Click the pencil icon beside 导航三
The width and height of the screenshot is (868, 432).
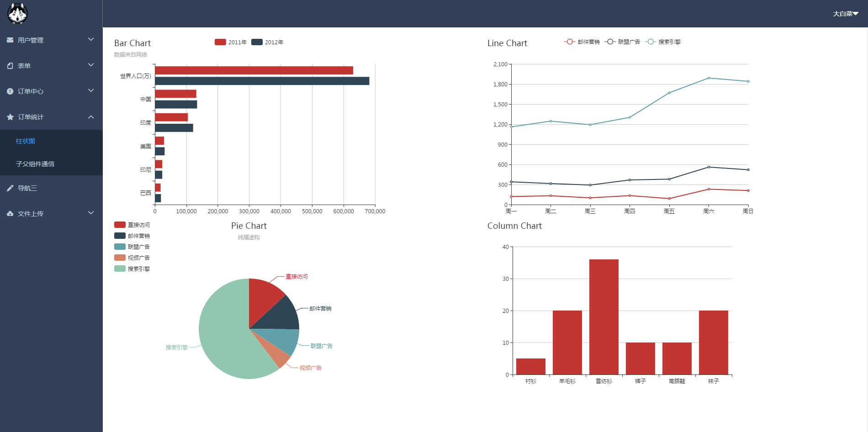[x=10, y=188]
